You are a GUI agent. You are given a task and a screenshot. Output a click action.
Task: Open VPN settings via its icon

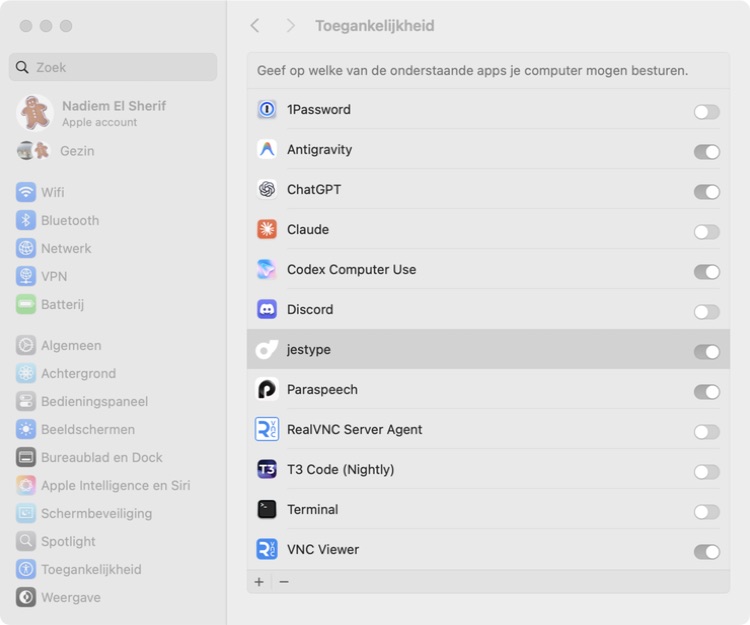click(x=26, y=276)
